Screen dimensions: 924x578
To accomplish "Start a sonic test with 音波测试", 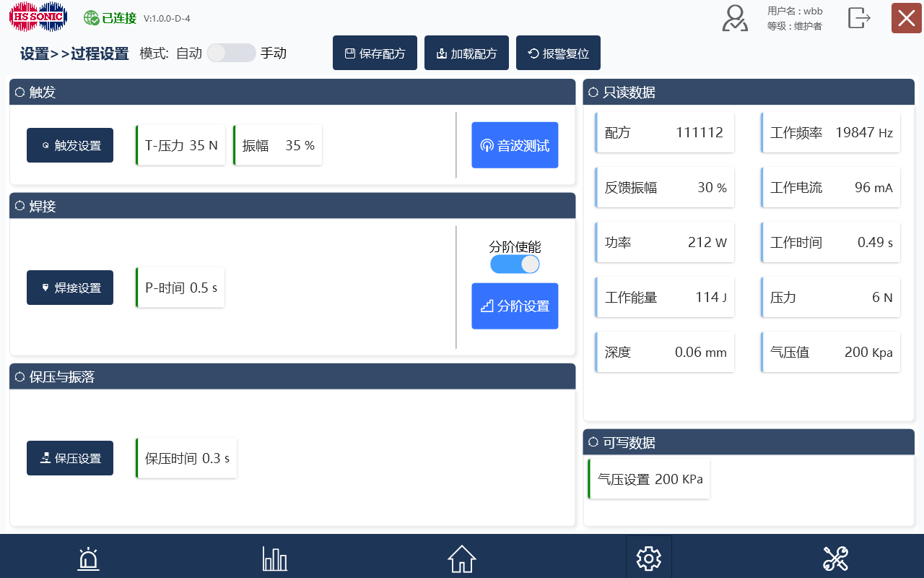I will click(515, 145).
